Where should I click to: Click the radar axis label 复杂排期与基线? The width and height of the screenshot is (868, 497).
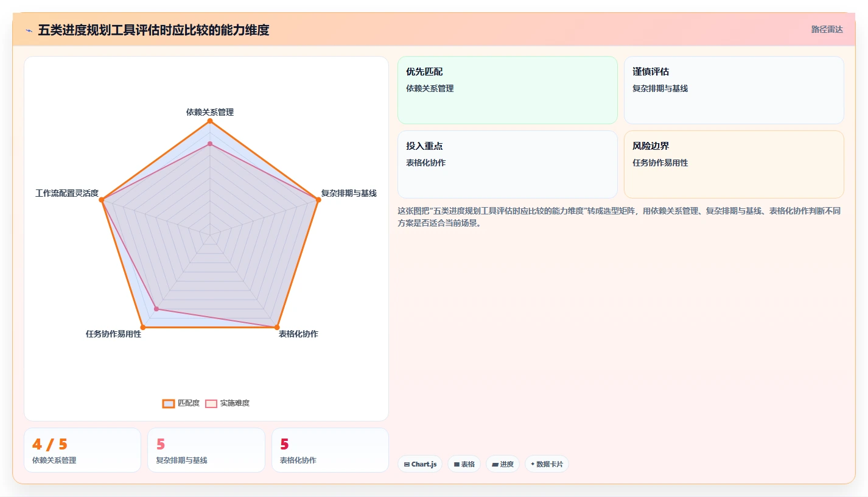click(349, 193)
